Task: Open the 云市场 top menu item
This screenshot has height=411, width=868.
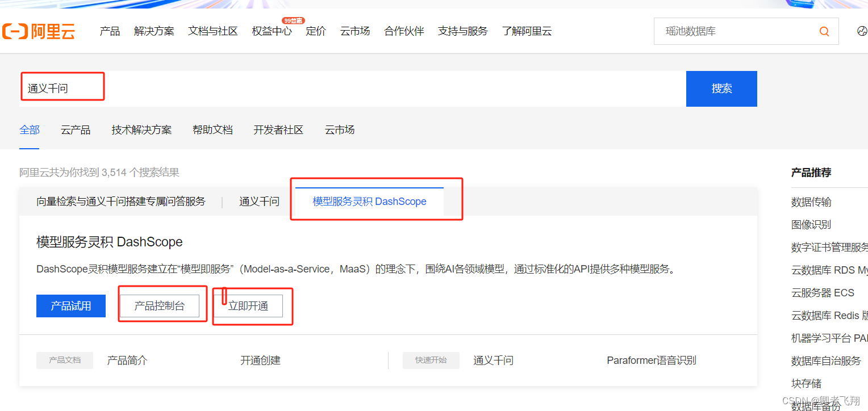Action: (x=355, y=31)
